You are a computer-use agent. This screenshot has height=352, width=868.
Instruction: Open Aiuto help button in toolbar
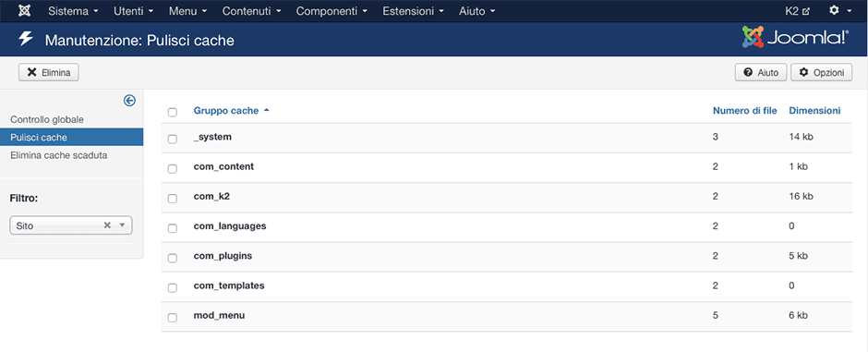[x=761, y=72]
